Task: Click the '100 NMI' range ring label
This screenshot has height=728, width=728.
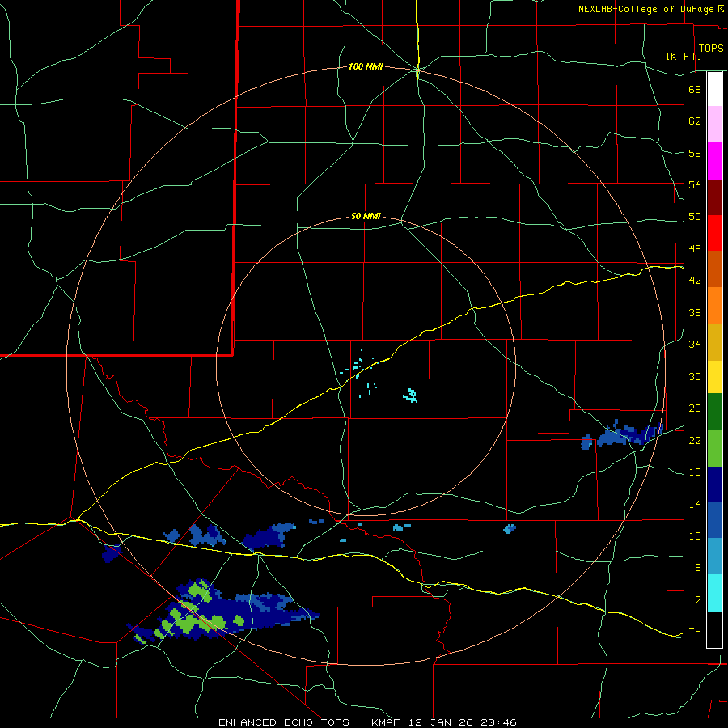Action: click(x=366, y=67)
